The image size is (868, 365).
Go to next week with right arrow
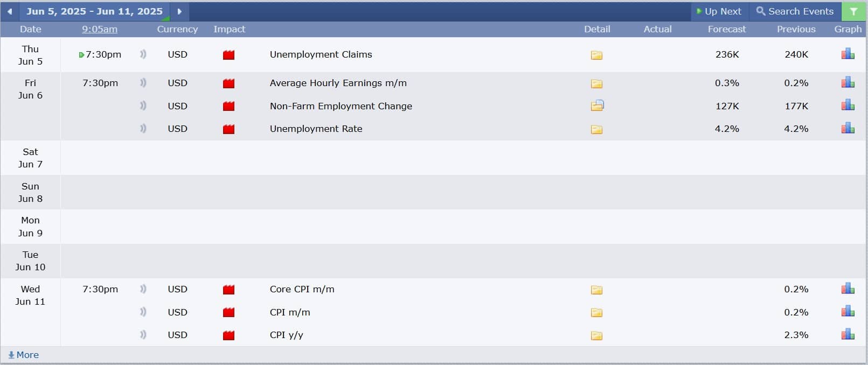point(179,11)
